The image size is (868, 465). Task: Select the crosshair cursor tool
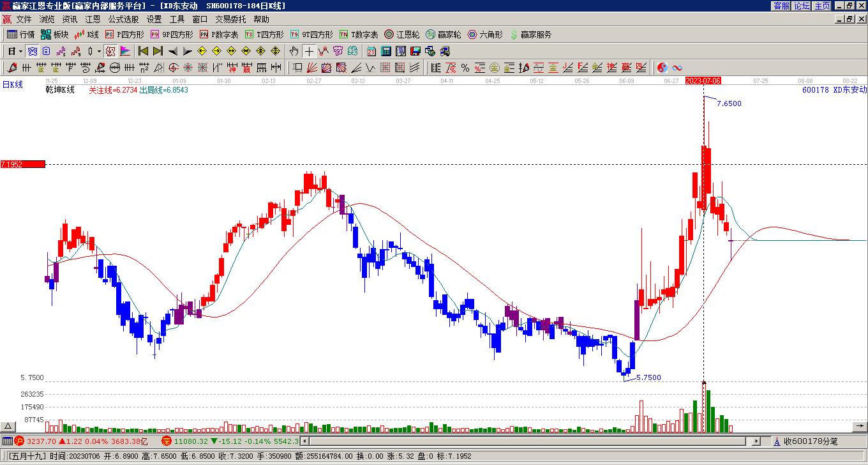pyautogui.click(x=309, y=51)
